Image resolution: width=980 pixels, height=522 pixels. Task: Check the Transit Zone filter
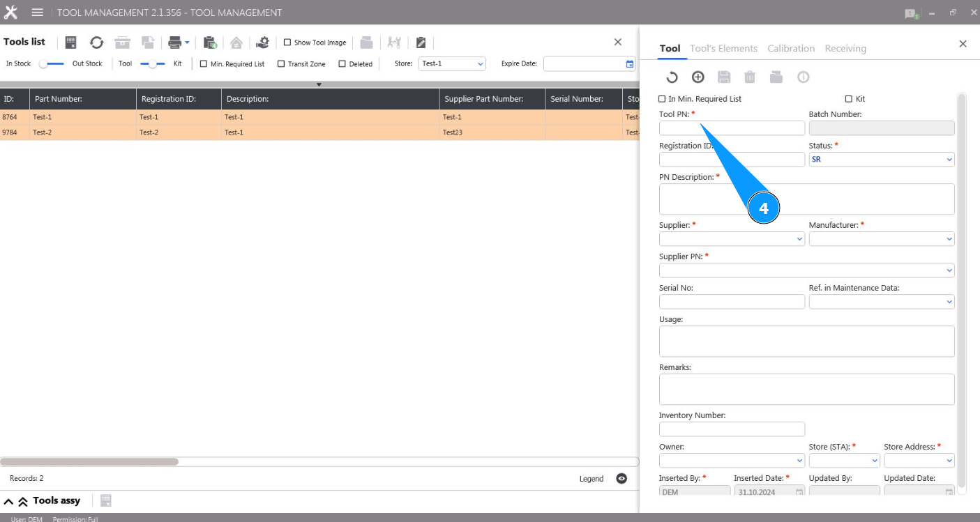point(281,64)
